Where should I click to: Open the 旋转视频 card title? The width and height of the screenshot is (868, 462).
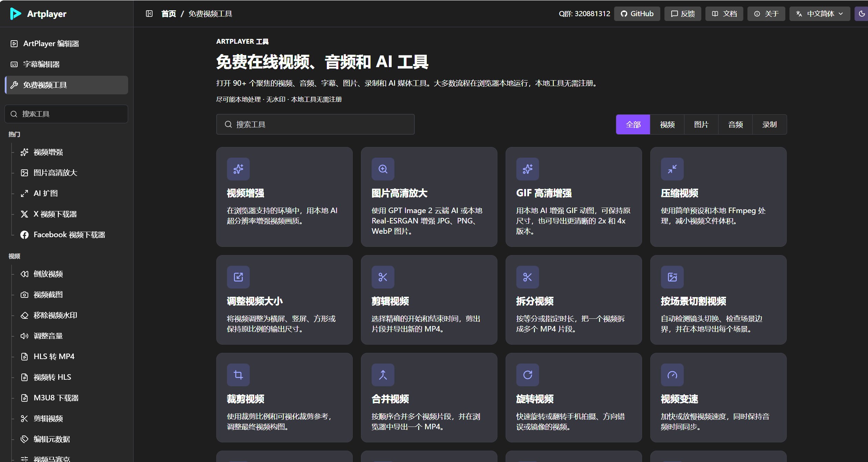click(535, 399)
